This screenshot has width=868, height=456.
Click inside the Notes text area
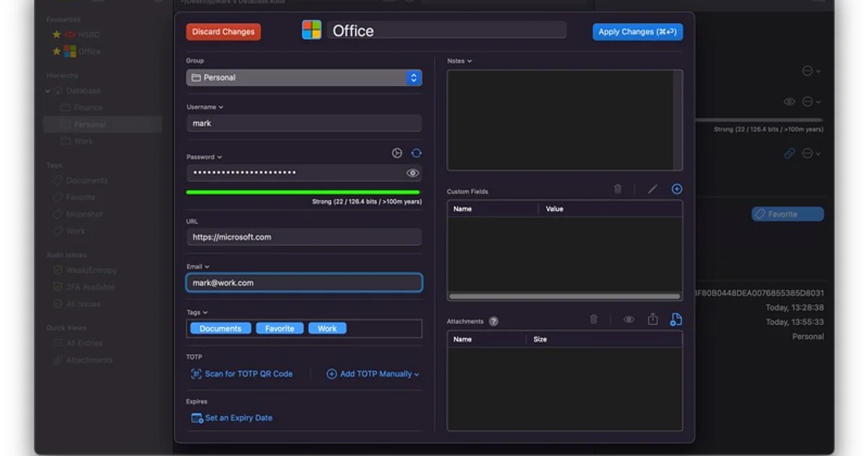coord(561,120)
